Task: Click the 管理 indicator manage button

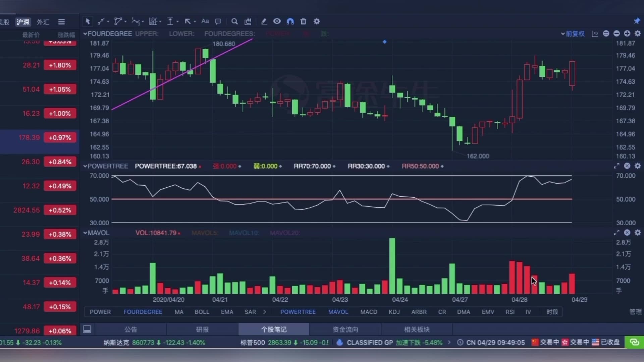Action: point(635,312)
